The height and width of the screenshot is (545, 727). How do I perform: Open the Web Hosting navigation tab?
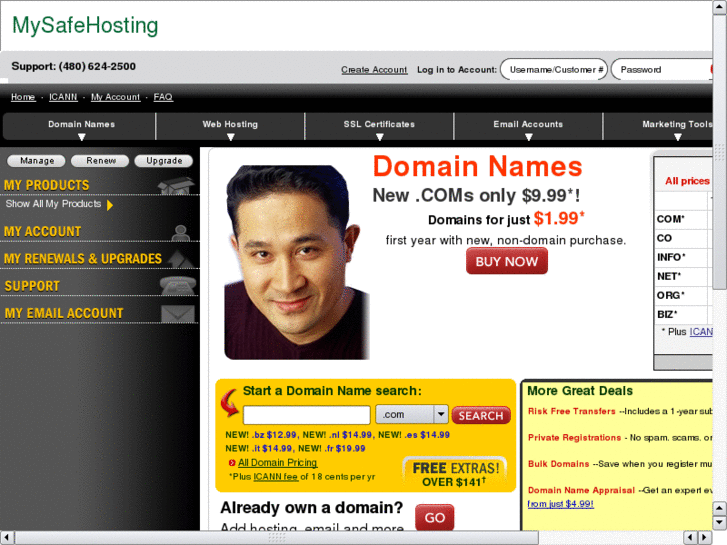[230, 126]
